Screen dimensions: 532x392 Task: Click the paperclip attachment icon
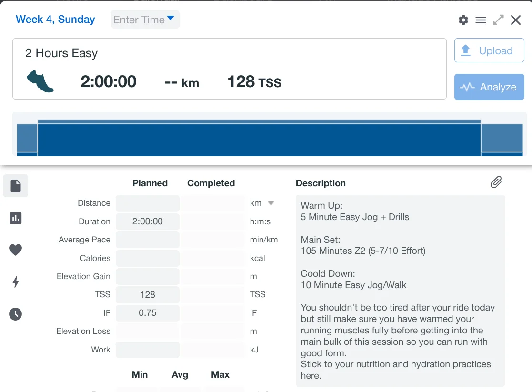[x=496, y=182]
